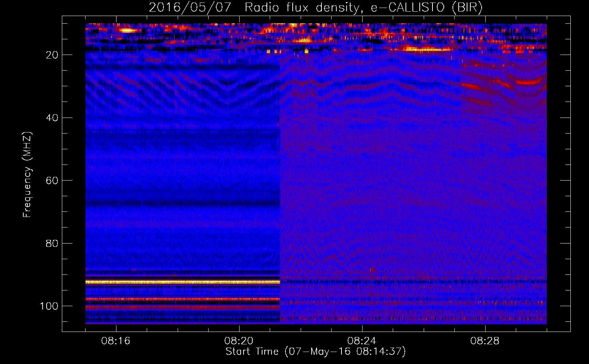Click the "Start Time (07-May-16 08:14:37)" label
Screen dimensions: 589x364
pyautogui.click(x=316, y=352)
